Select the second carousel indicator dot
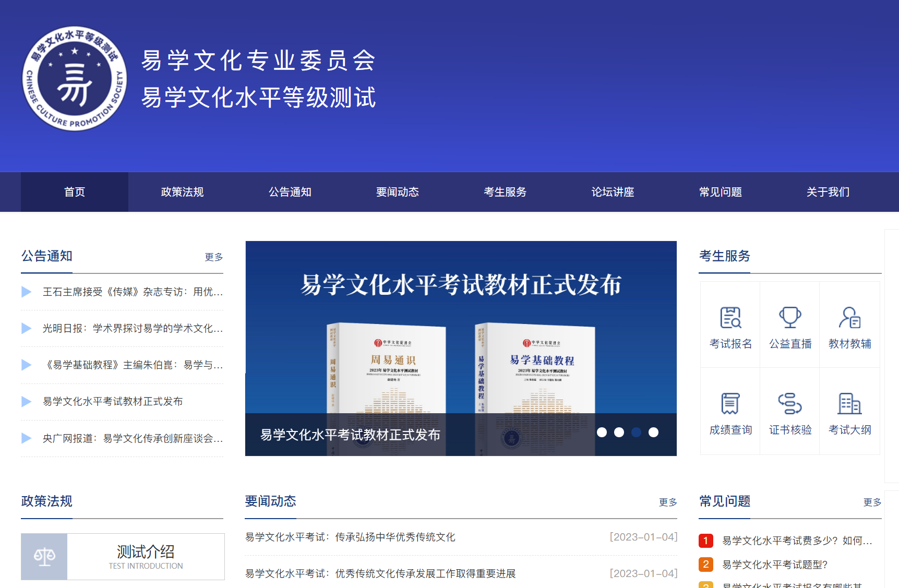Screen dimensions: 899x588 619,432
